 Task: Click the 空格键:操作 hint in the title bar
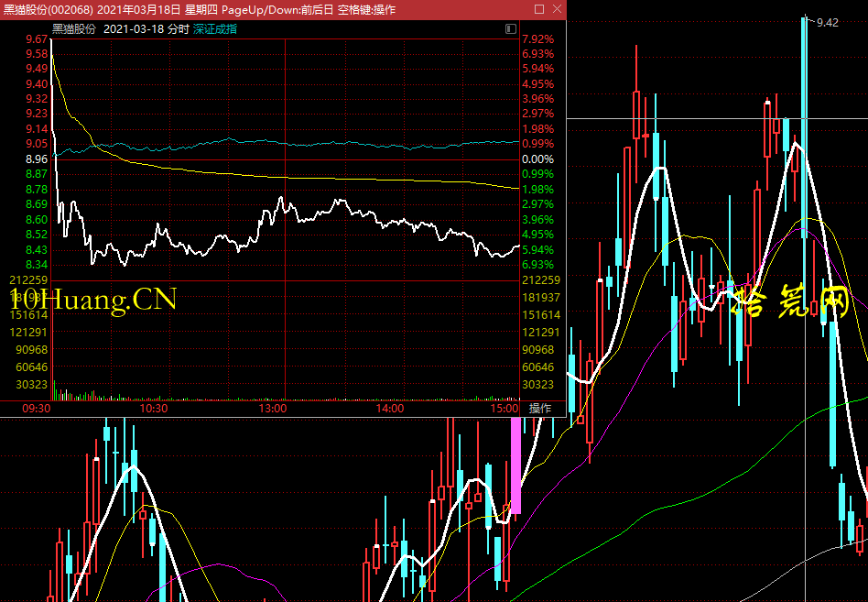[x=366, y=10]
